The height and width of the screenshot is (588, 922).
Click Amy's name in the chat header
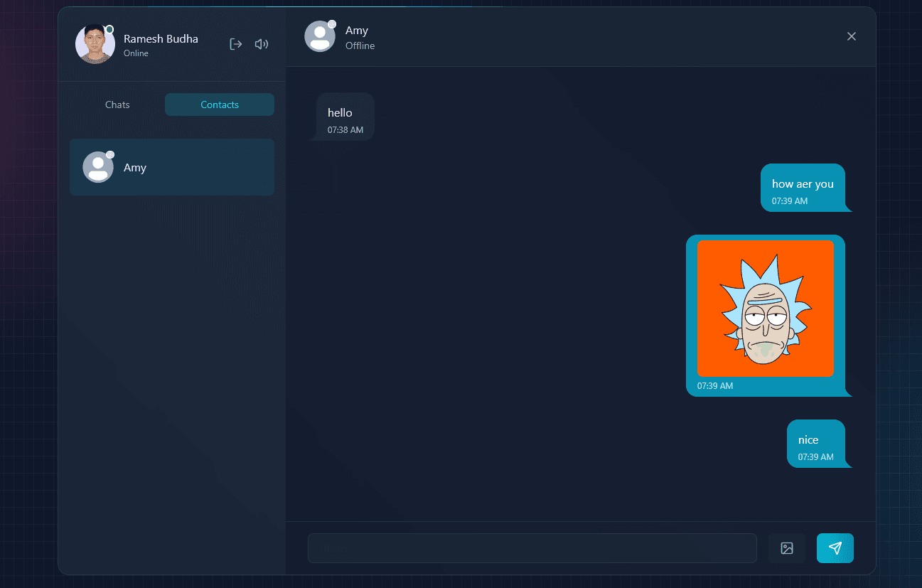click(x=357, y=30)
